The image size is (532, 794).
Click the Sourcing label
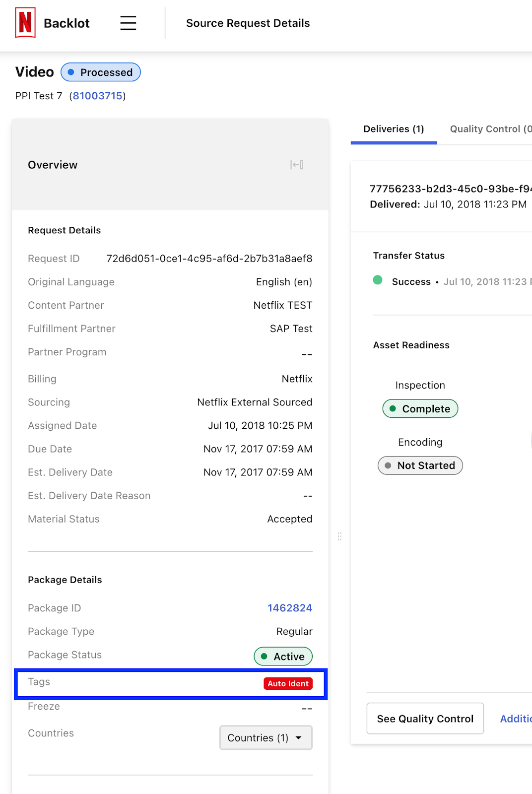(x=49, y=402)
